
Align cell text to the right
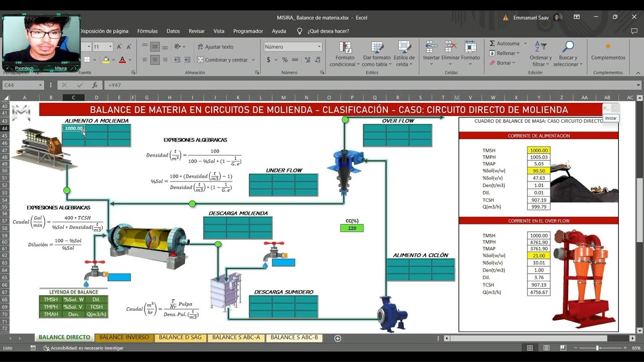(165, 60)
